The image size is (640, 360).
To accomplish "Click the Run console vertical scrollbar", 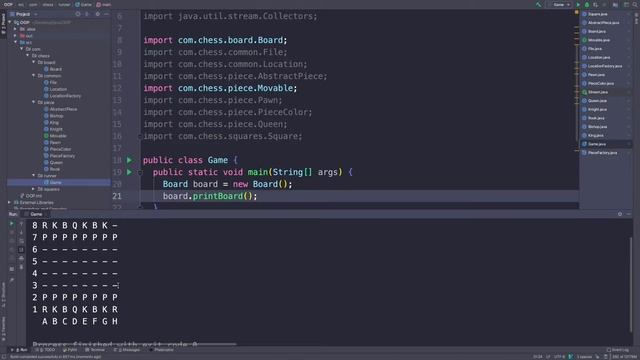I will pyautogui.click(x=631, y=284).
